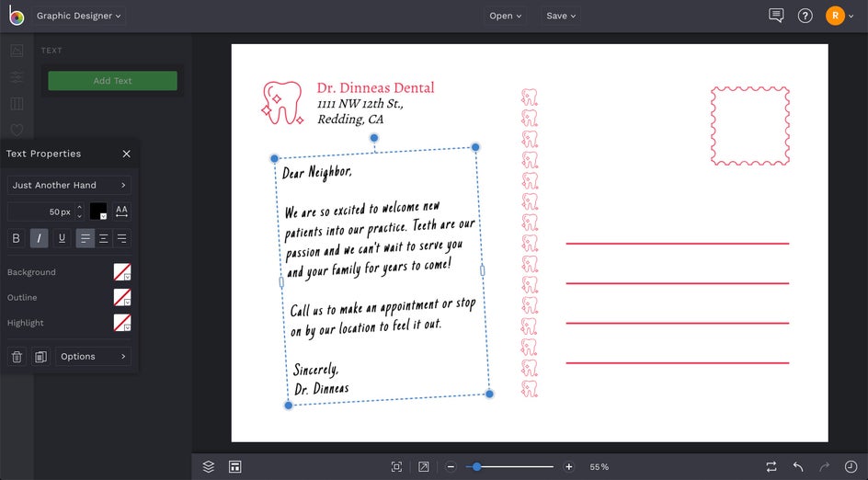Click the right side text box resize handle
Viewport: 868px width, 480px height.
[482, 270]
